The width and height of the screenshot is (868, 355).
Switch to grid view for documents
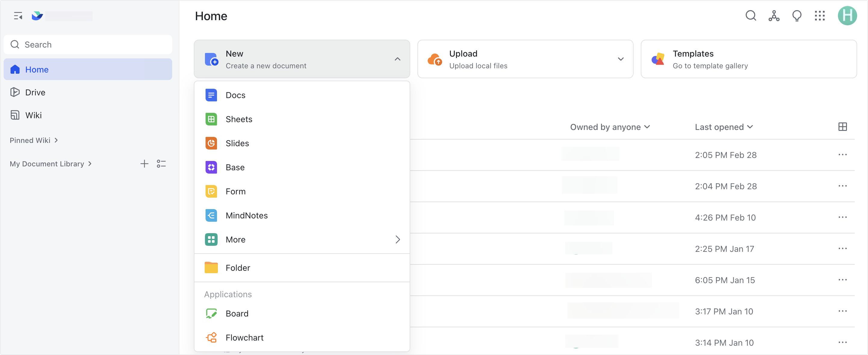[x=843, y=127]
